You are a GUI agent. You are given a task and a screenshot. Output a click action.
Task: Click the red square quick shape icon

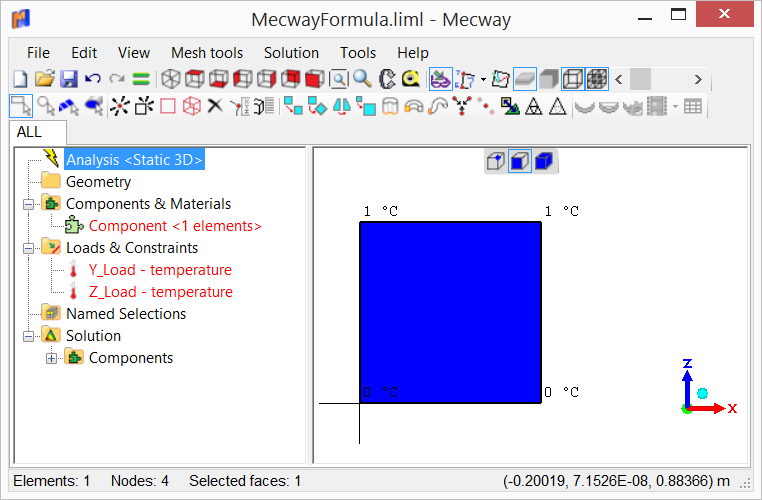[x=168, y=106]
